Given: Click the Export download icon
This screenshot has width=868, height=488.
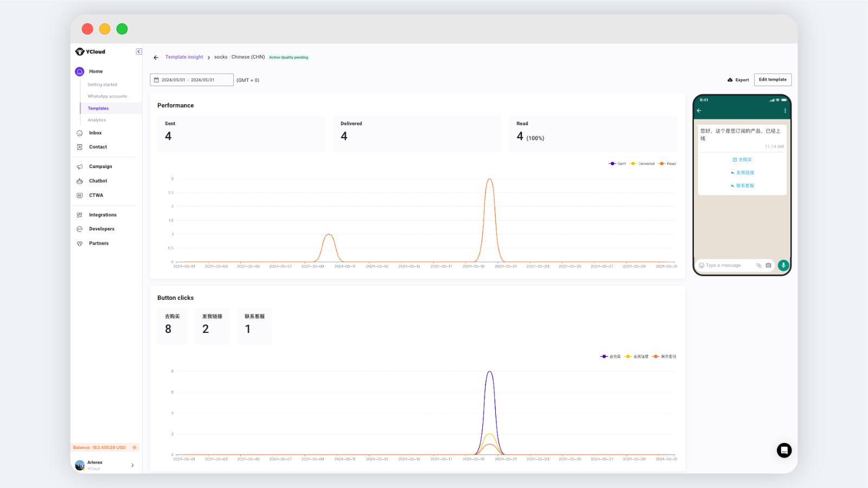Looking at the screenshot, I should (x=730, y=80).
